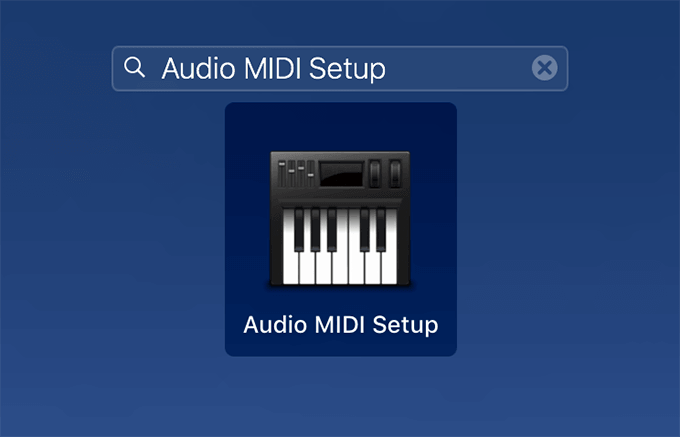Screen dimensions: 680x437
Task: Click the pitch wheels on synth icon
Action: (x=385, y=173)
